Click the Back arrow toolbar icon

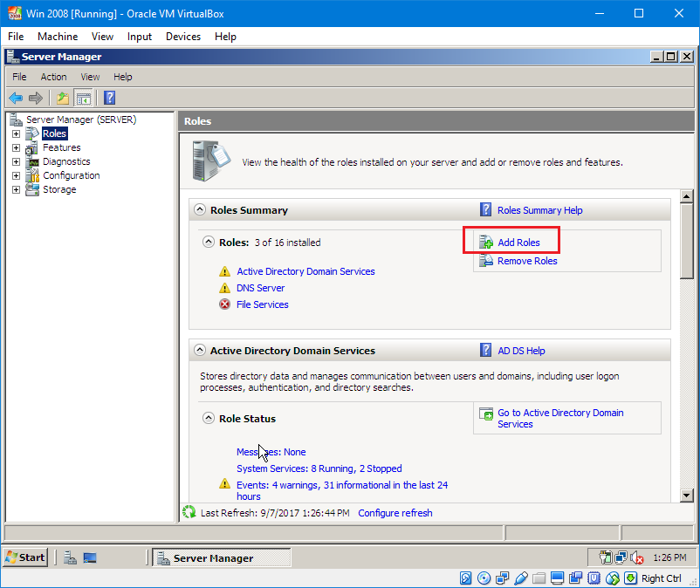point(16,98)
